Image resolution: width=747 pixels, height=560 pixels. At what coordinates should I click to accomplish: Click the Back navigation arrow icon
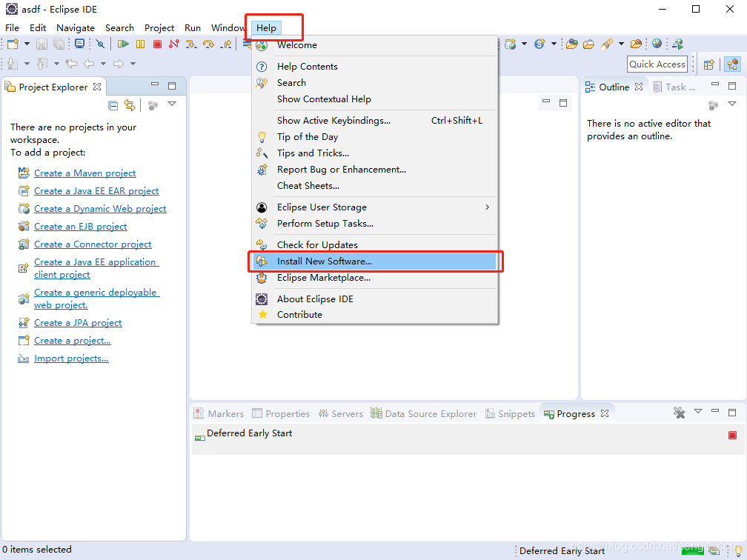pos(89,64)
